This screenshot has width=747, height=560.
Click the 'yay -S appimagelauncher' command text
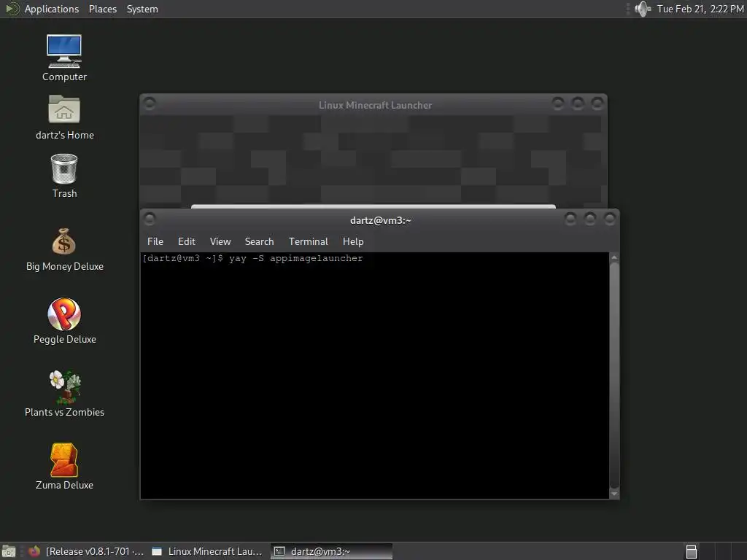296,258
